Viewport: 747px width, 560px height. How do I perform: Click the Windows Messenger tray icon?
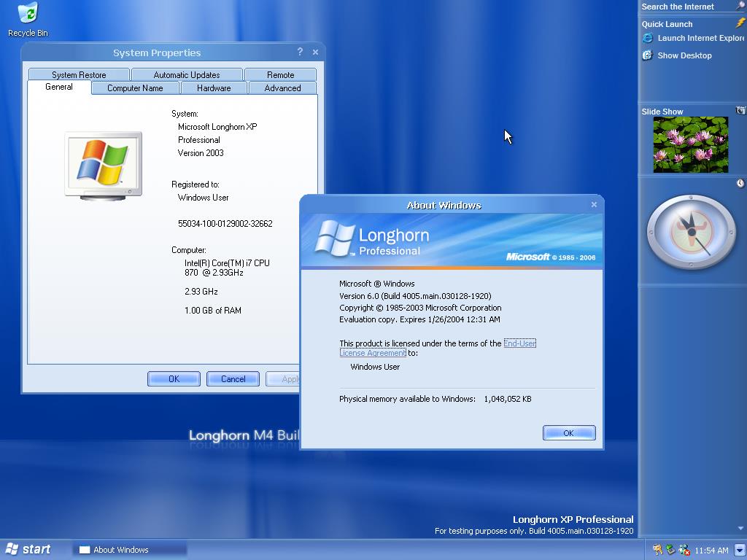pos(684,550)
